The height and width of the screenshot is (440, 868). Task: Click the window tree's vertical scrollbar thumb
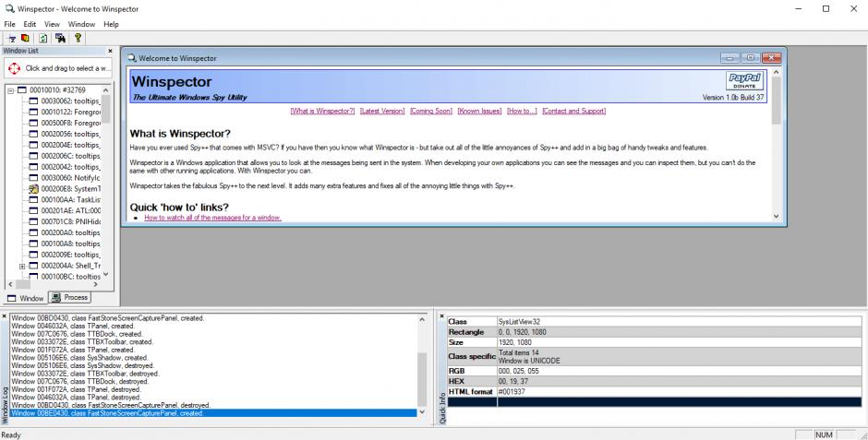point(106,108)
